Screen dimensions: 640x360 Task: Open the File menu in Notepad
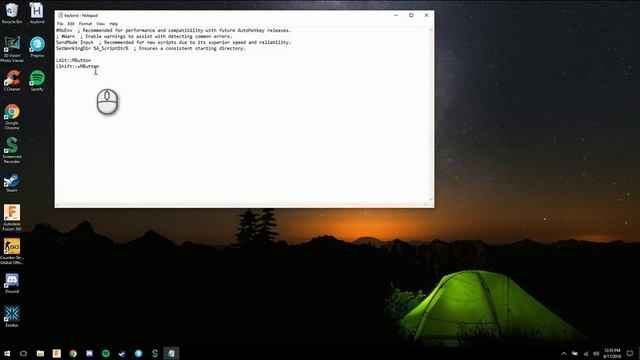pyautogui.click(x=60, y=24)
